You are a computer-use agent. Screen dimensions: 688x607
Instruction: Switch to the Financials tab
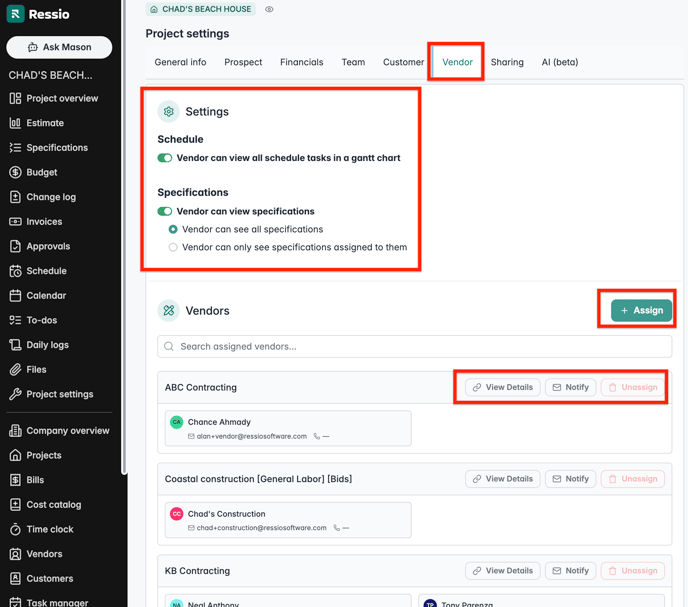[301, 62]
